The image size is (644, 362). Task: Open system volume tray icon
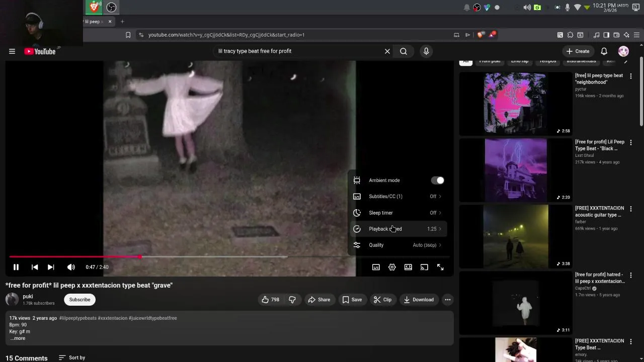[x=527, y=8]
